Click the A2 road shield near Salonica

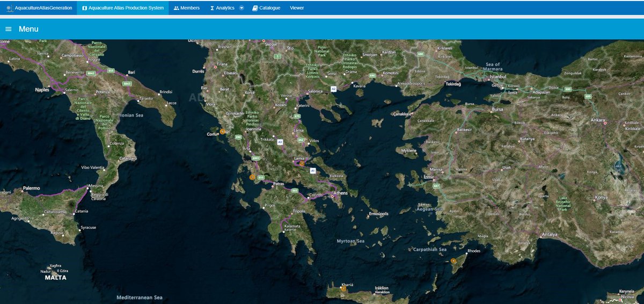(x=333, y=88)
